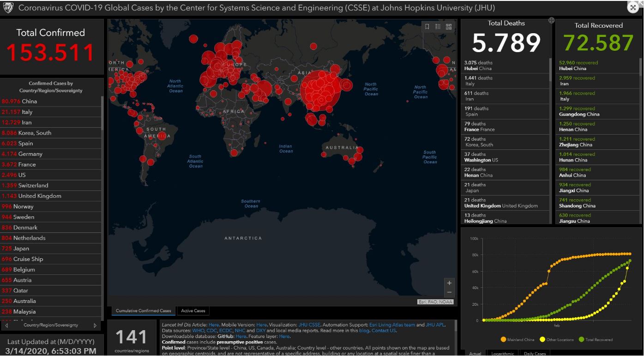This screenshot has width=644, height=356.
Task: Select Shandong China 741 recovered entry
Action: (598, 203)
